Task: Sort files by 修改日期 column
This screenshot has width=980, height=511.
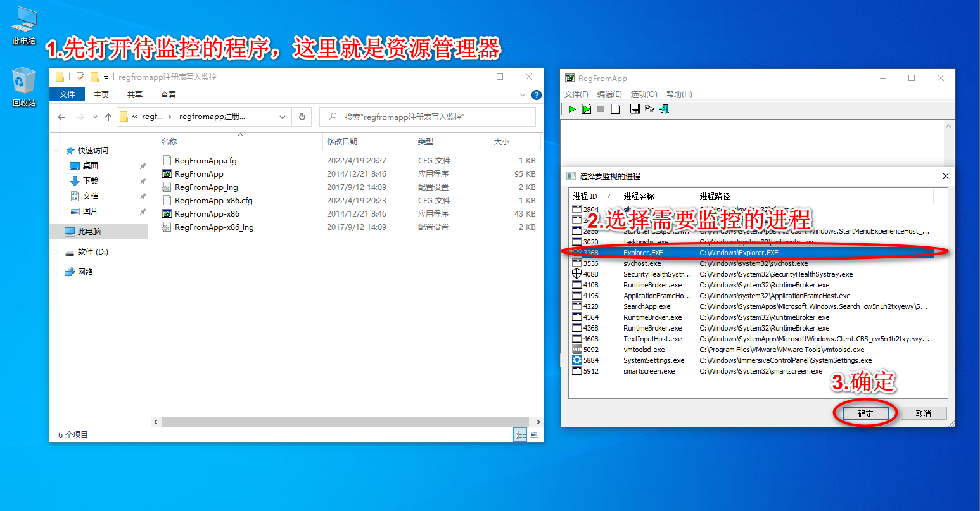Action: 367,142
